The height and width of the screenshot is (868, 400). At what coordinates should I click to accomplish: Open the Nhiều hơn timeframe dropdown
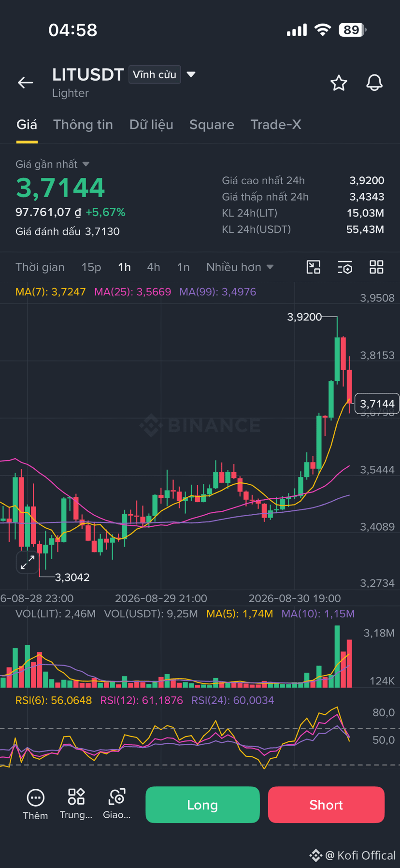point(240,267)
